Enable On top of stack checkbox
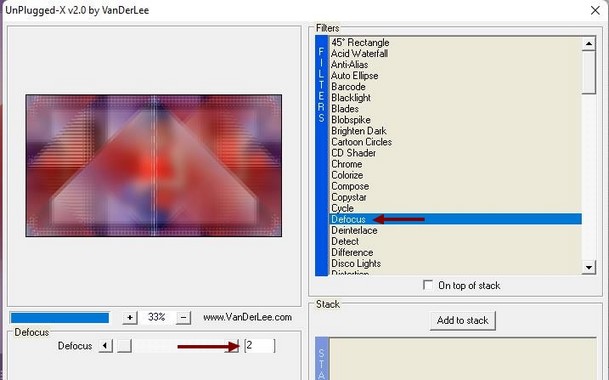Viewport: 609px width, 380px height. [428, 285]
